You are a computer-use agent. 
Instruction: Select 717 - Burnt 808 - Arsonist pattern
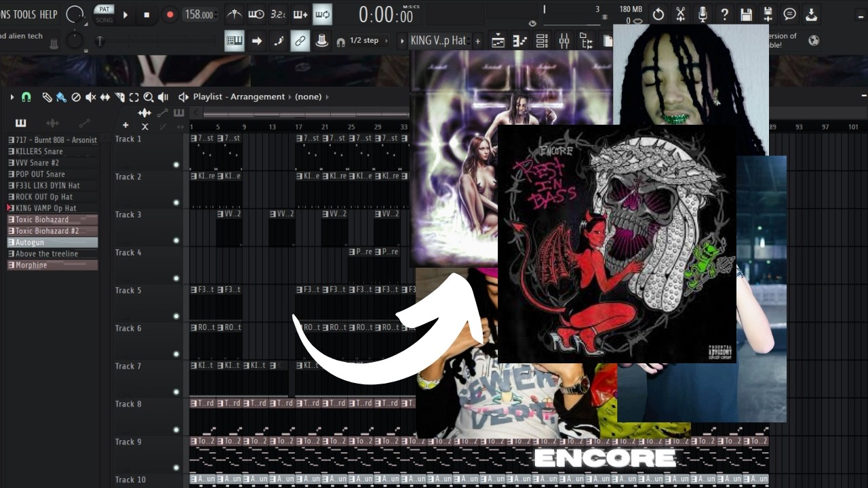pos(52,140)
